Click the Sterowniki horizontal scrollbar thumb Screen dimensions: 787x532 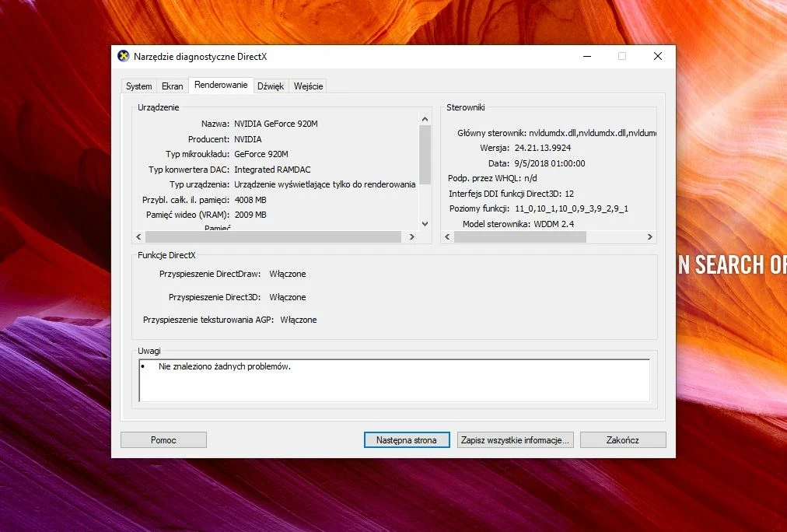coord(520,237)
